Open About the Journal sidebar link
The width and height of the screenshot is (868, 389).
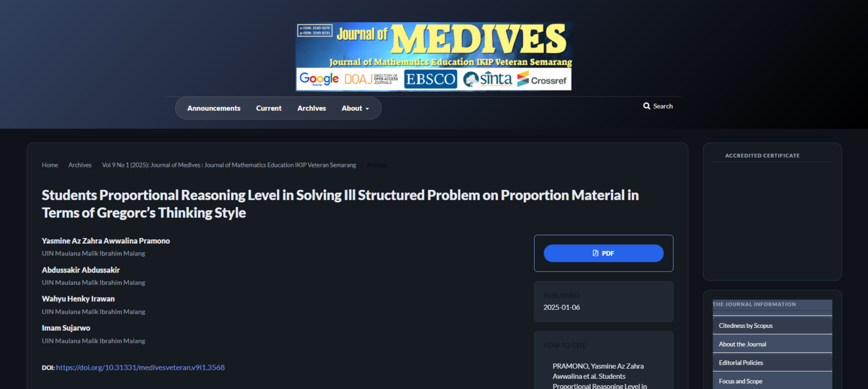[x=772, y=344]
